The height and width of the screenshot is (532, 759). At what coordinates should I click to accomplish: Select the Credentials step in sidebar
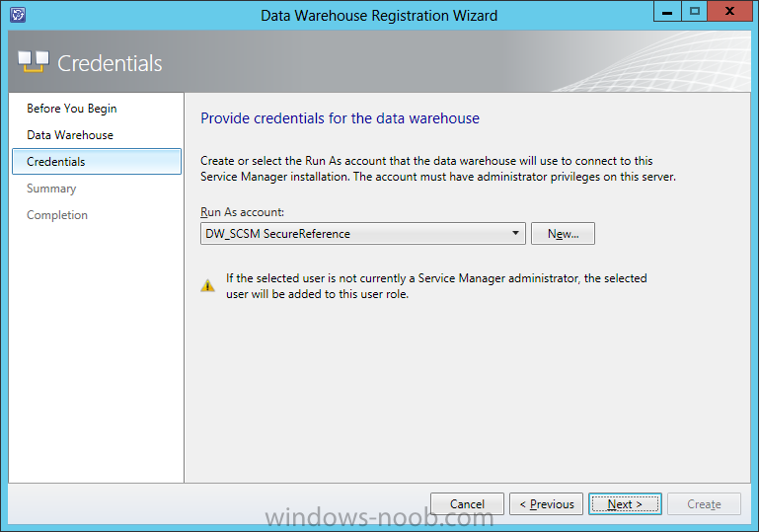pyautogui.click(x=97, y=162)
